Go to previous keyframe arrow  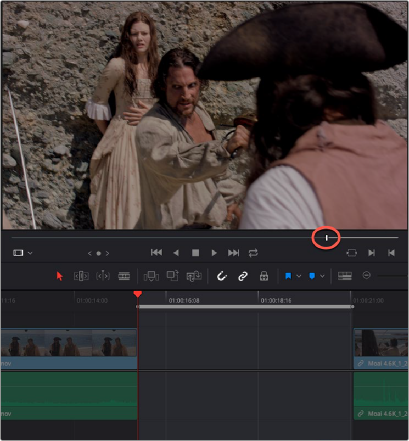(89, 253)
